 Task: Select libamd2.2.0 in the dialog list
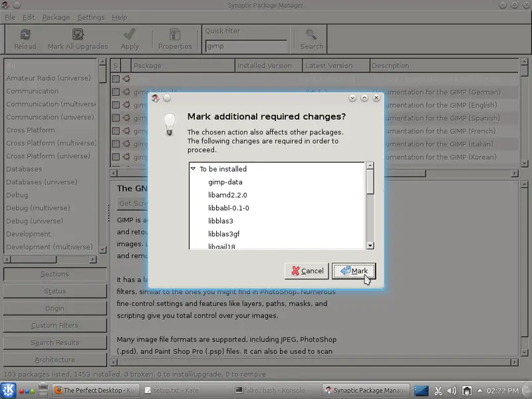pos(227,195)
